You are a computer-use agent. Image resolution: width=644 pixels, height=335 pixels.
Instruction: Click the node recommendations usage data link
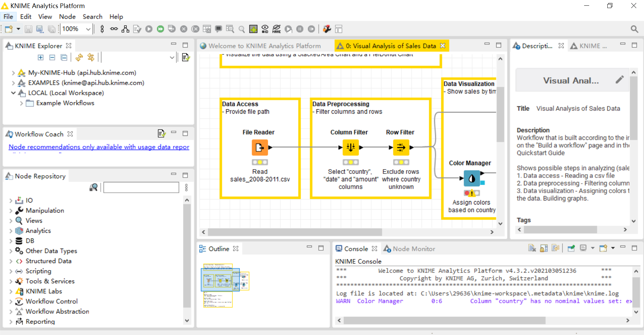click(x=99, y=147)
